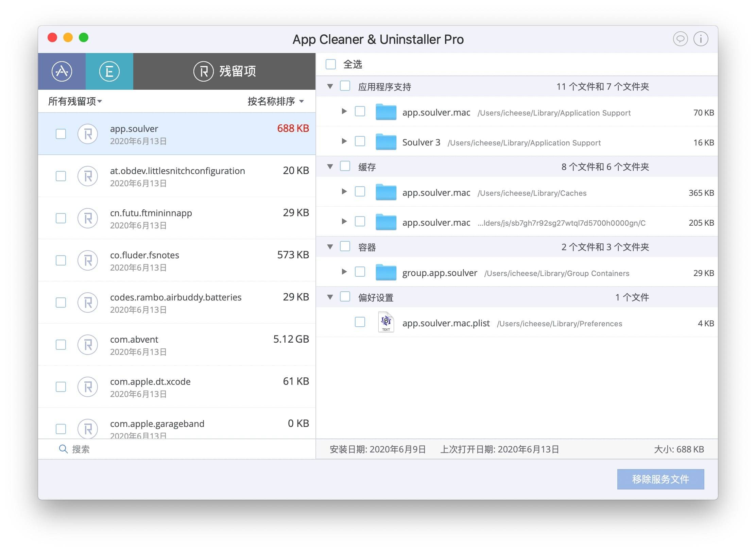Viewport: 756px width, 550px height.
Task: Switch to the 残留项 tab
Action: pyautogui.click(x=224, y=71)
